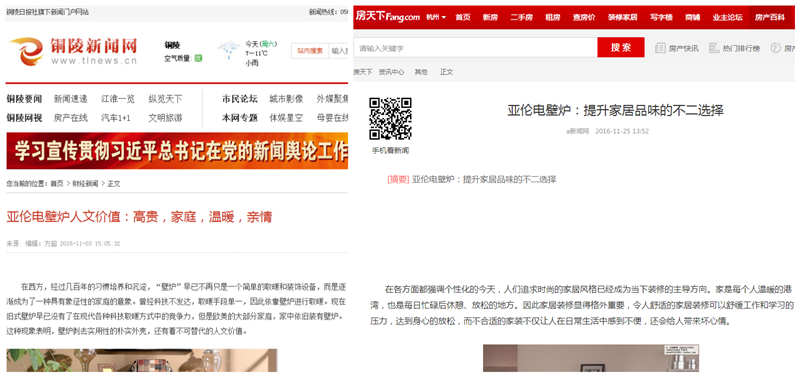Open 首页 in the Fang.com nav bar
The width and height of the screenshot is (800, 377).
coord(463,17)
